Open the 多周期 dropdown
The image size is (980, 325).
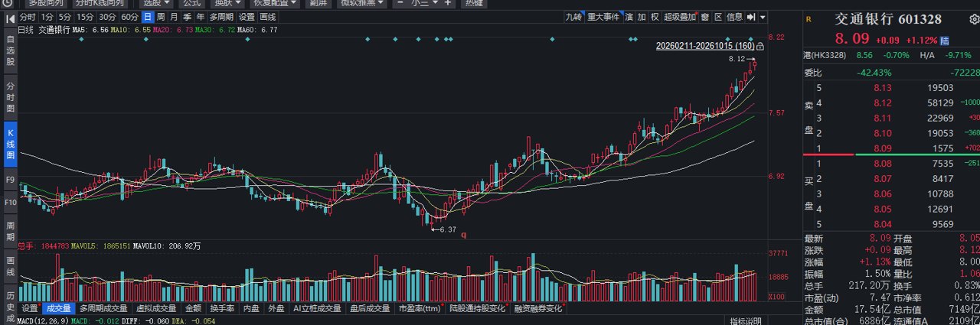pyautogui.click(x=220, y=17)
